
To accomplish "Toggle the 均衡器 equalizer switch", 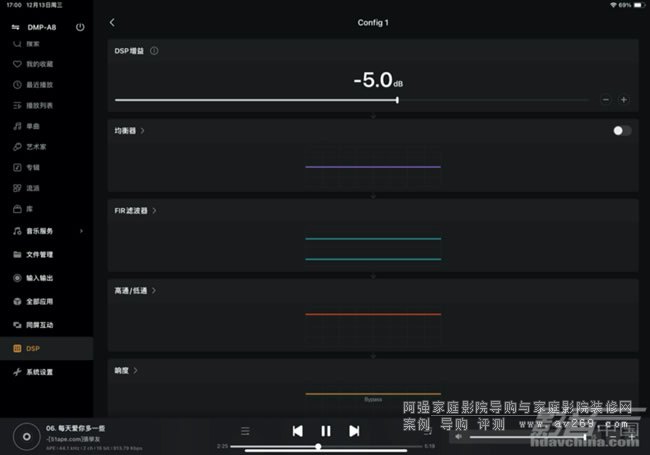I will point(622,130).
